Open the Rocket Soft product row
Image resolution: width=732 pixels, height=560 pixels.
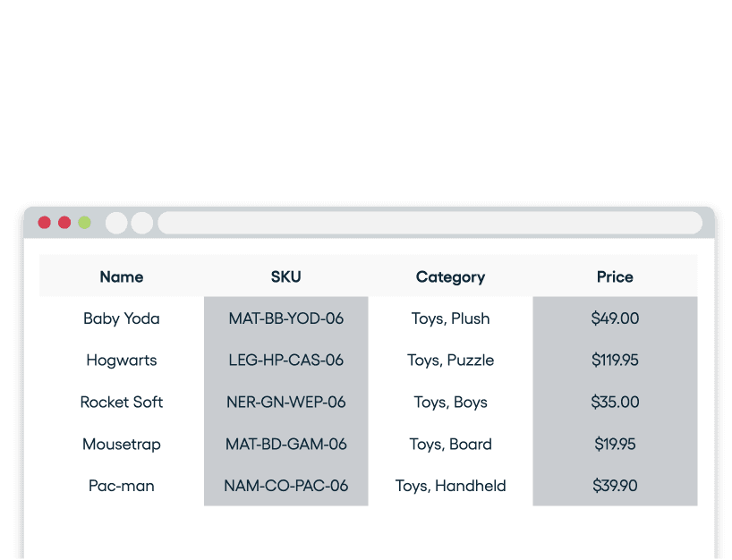[122, 403]
